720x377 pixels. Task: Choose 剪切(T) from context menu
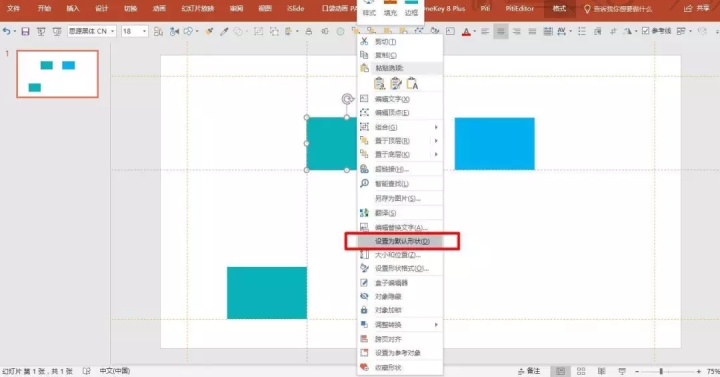click(x=400, y=42)
